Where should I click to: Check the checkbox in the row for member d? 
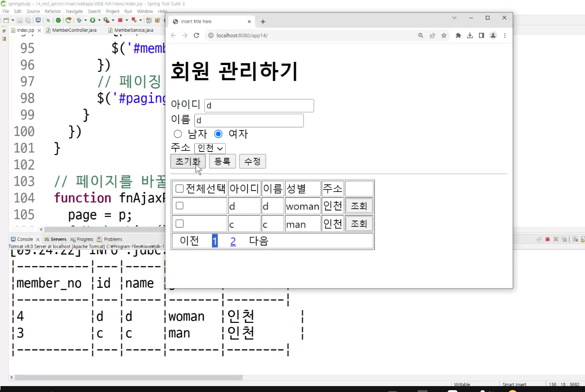pyautogui.click(x=180, y=206)
